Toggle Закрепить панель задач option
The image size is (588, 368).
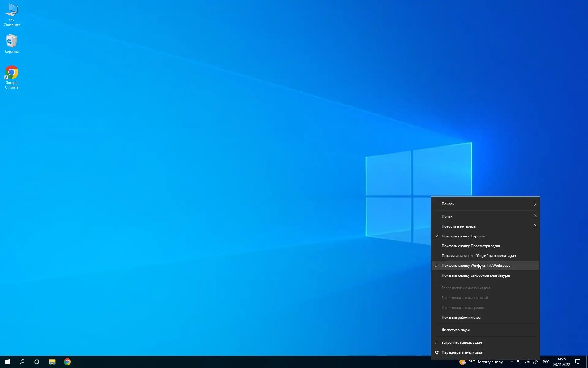click(462, 343)
